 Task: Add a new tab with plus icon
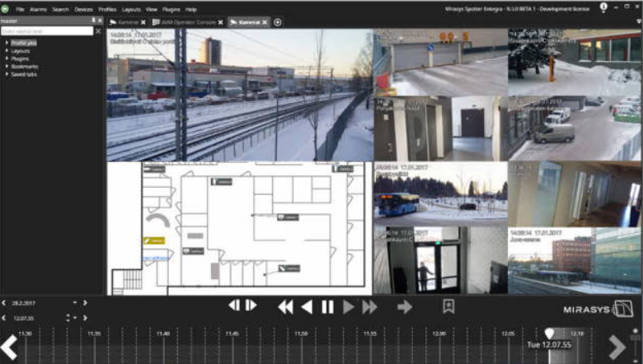(278, 22)
